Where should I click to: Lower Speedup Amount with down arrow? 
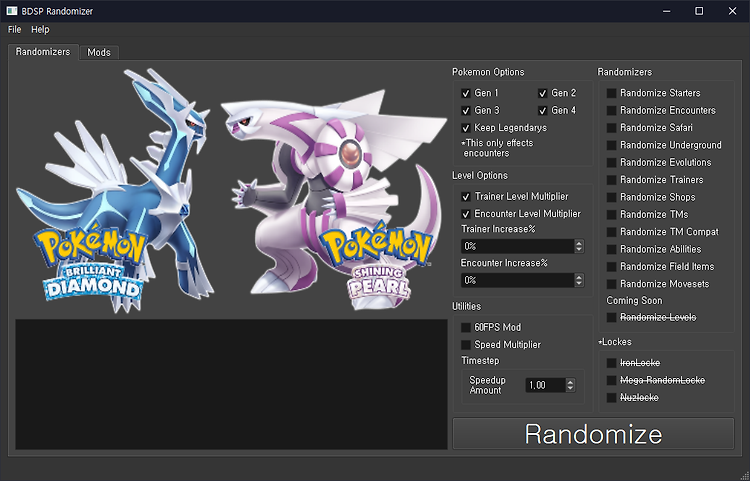tap(570, 389)
